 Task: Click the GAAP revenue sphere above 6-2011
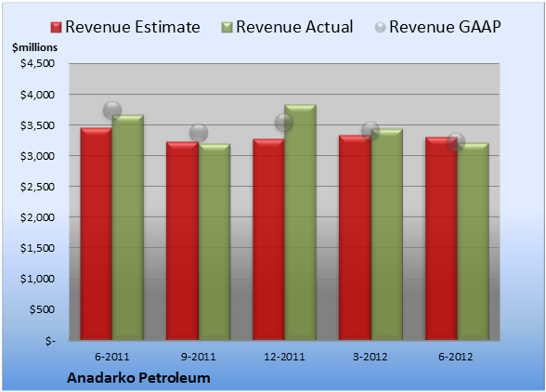point(112,111)
